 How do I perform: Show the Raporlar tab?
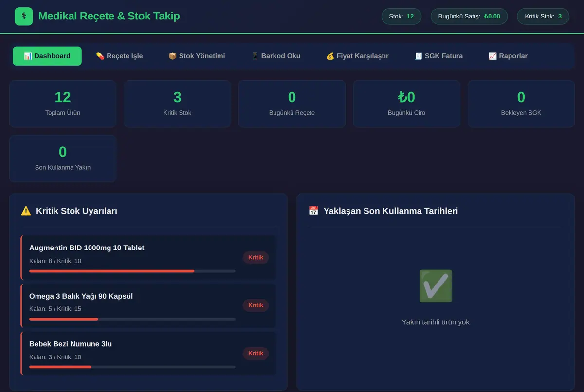click(x=508, y=56)
